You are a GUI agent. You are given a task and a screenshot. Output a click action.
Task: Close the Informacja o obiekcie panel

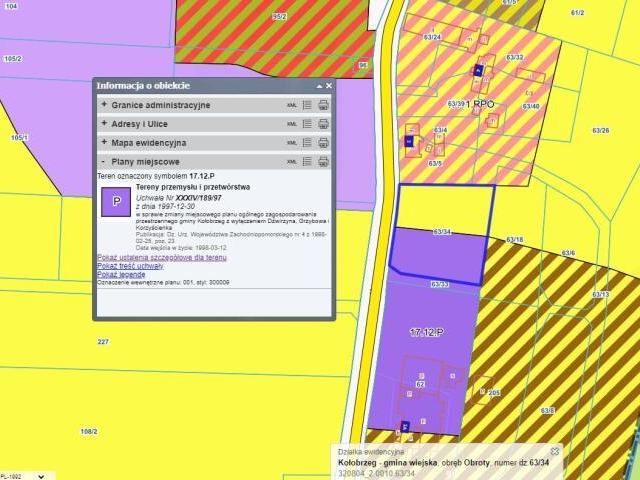point(328,87)
